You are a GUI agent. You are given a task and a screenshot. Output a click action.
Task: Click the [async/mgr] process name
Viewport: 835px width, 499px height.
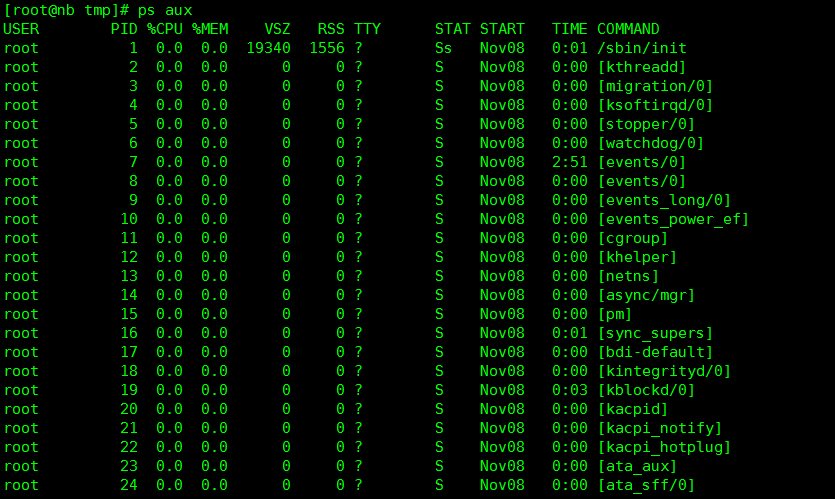(x=646, y=295)
